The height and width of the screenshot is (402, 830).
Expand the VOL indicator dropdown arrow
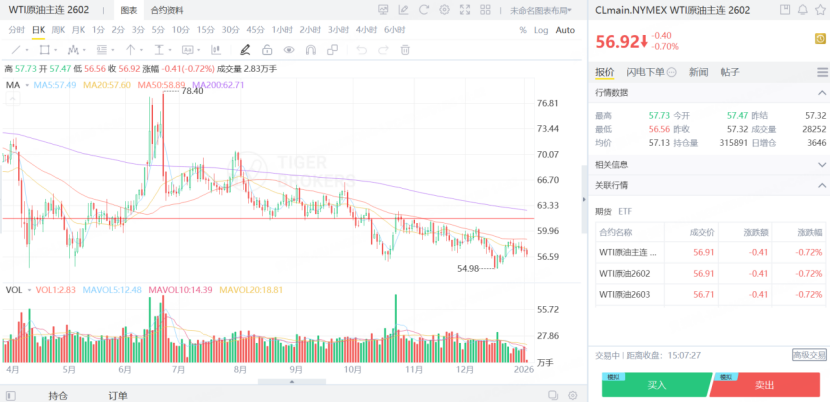[x=30, y=290]
